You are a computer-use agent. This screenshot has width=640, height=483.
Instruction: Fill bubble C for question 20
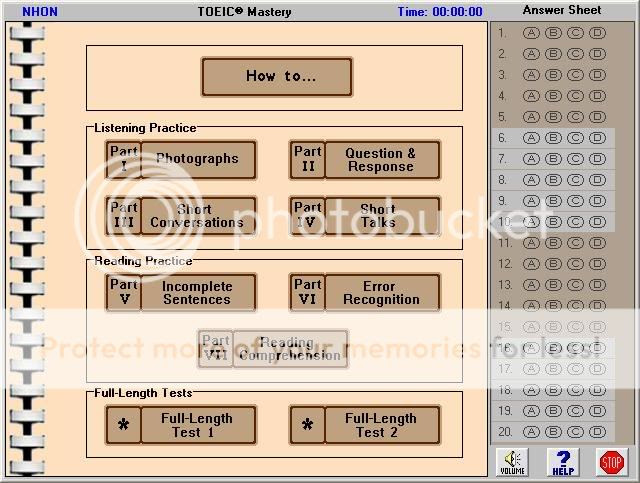tap(575, 432)
